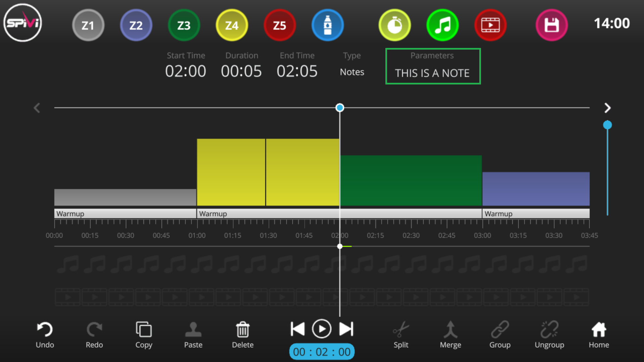
Task: Split the segment with scissors tool
Action: 401,335
